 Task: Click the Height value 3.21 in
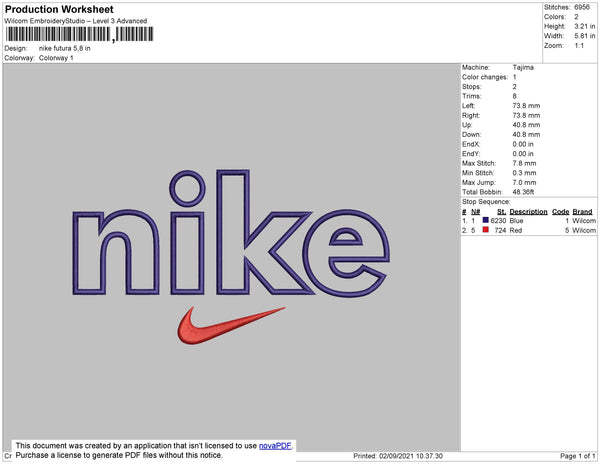pos(584,26)
